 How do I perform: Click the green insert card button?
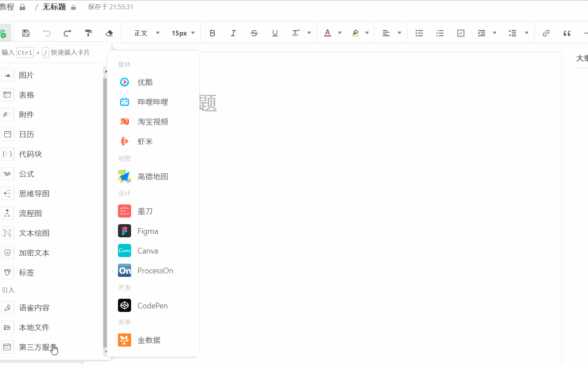click(4, 33)
